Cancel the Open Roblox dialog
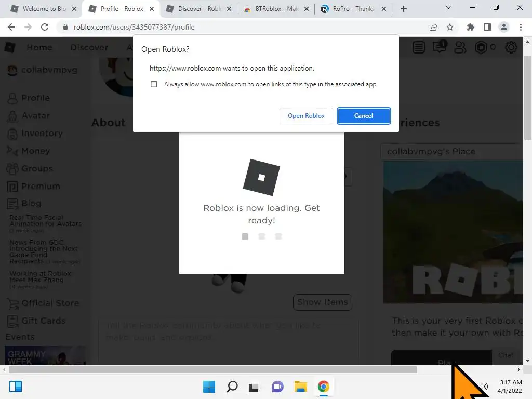The image size is (532, 399). (364, 116)
